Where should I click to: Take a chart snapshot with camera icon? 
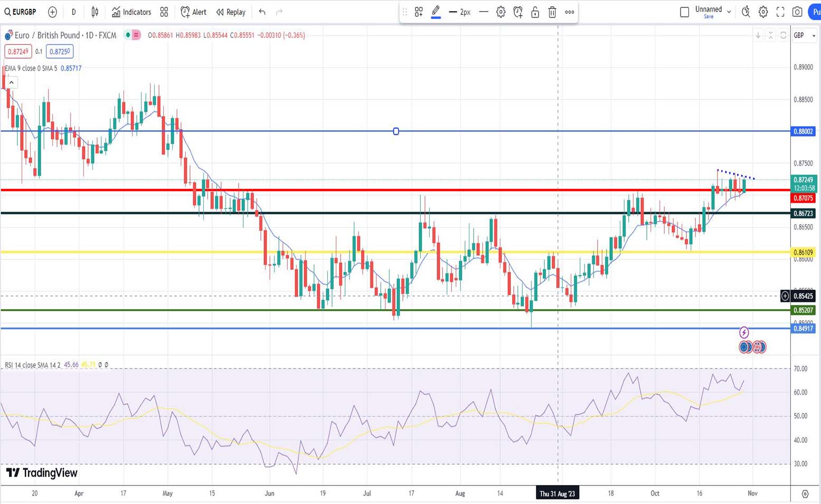[797, 12]
